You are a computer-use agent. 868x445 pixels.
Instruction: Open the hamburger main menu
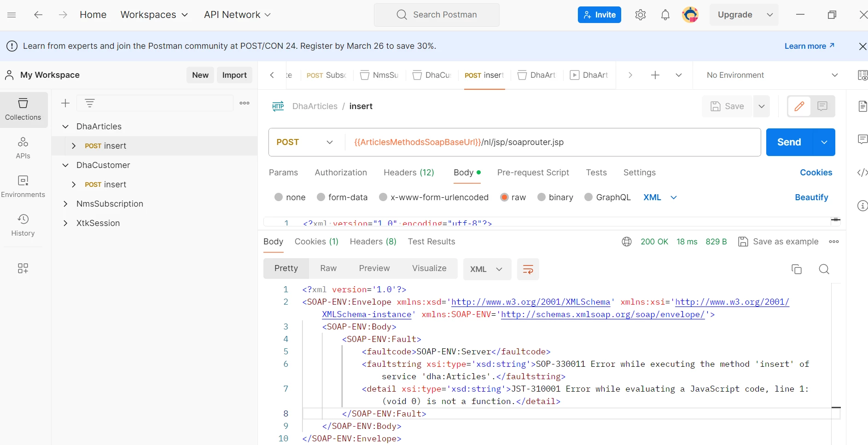coord(12,15)
